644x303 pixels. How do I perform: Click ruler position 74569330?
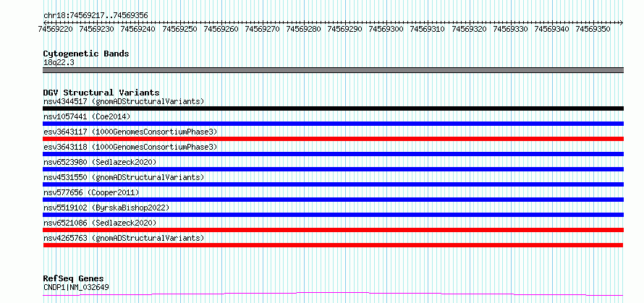pos(511,29)
